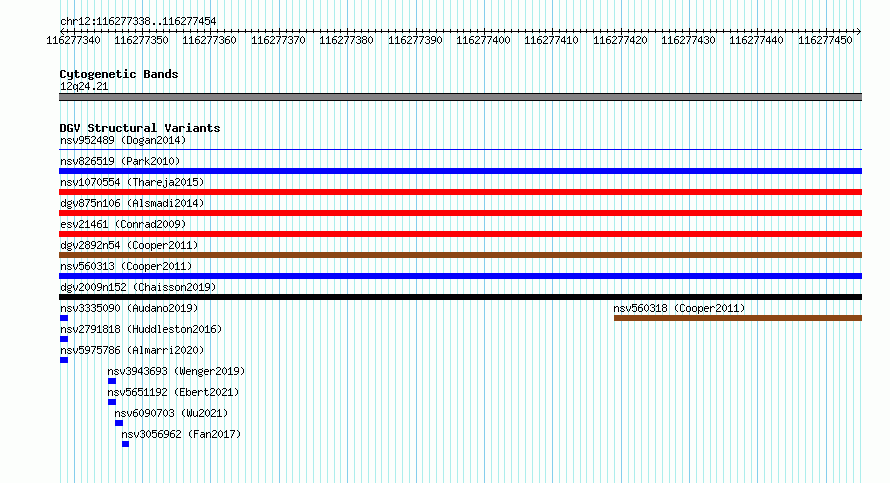Viewport: 890px width, 483px height.
Task: Click dgv2892n54 (Cooper2011) label
Action: (129, 245)
